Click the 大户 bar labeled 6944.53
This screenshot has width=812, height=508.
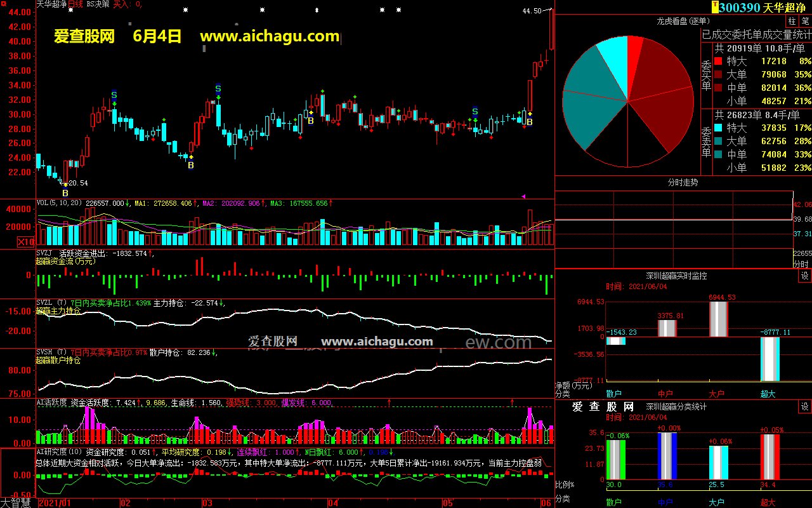click(717, 319)
